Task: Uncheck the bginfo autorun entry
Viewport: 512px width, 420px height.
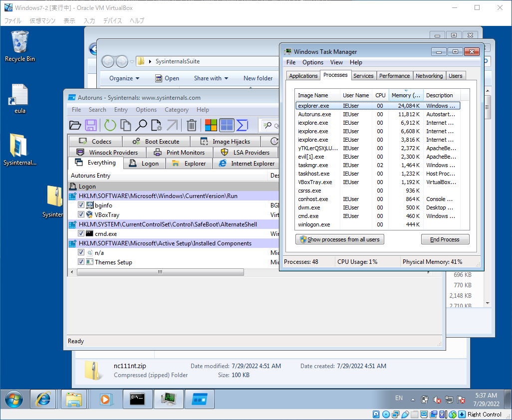Action: coord(81,205)
